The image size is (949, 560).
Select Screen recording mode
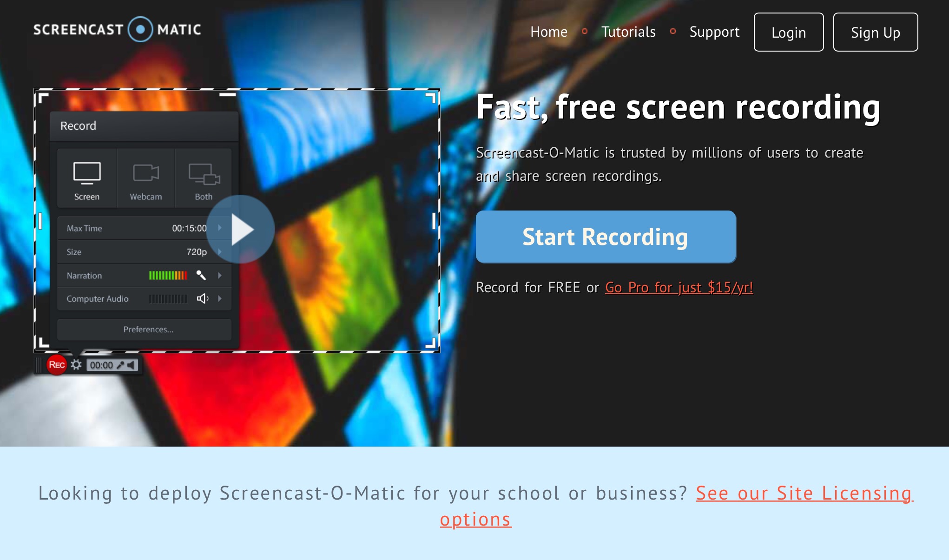[x=87, y=178]
